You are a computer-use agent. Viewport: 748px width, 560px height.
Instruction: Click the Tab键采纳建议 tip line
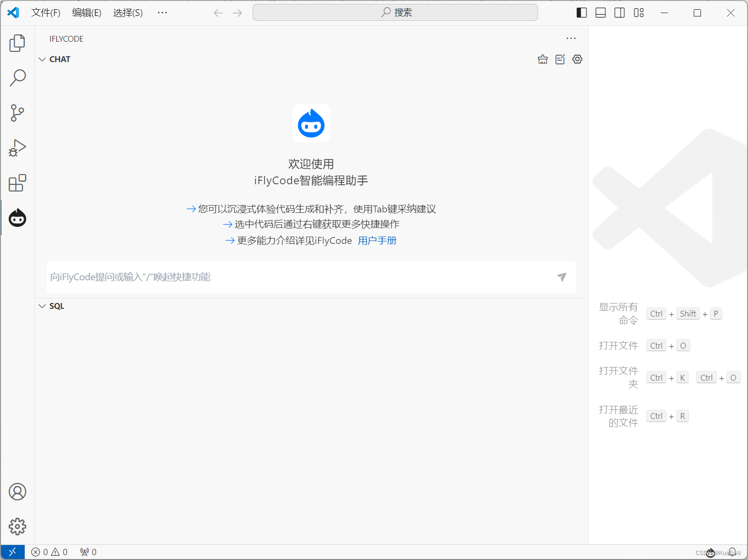point(311,209)
